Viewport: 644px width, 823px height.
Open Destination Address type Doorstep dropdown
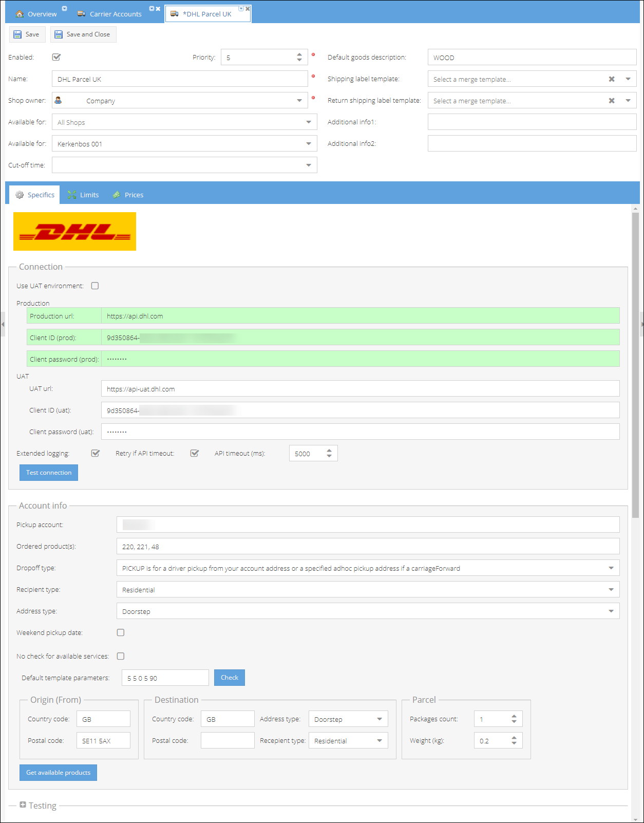(x=380, y=719)
